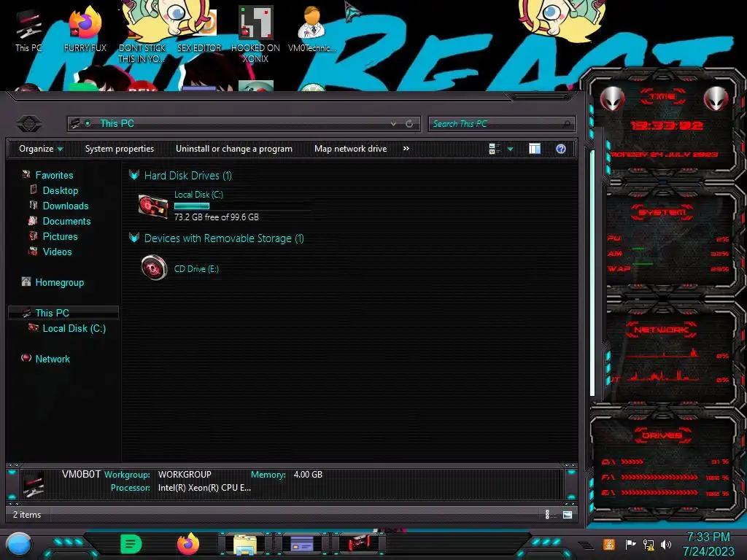Select Documents in navigation pane
This screenshot has width=747, height=560.
click(66, 221)
